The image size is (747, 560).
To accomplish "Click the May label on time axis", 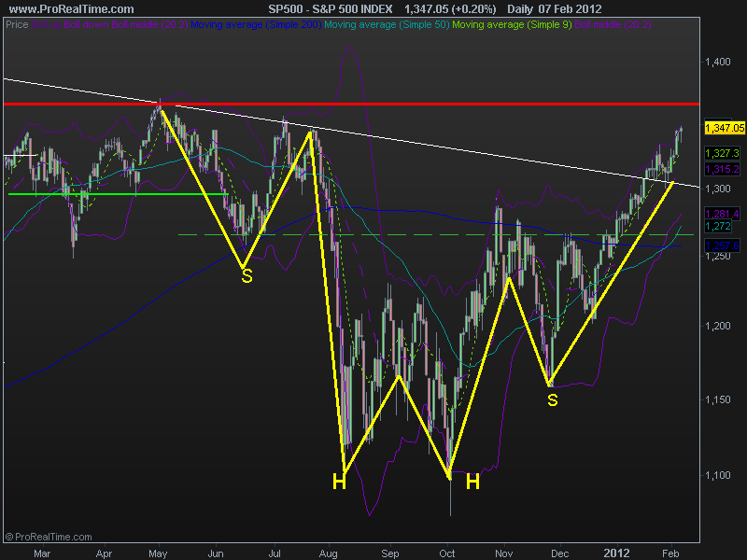I will click(158, 553).
